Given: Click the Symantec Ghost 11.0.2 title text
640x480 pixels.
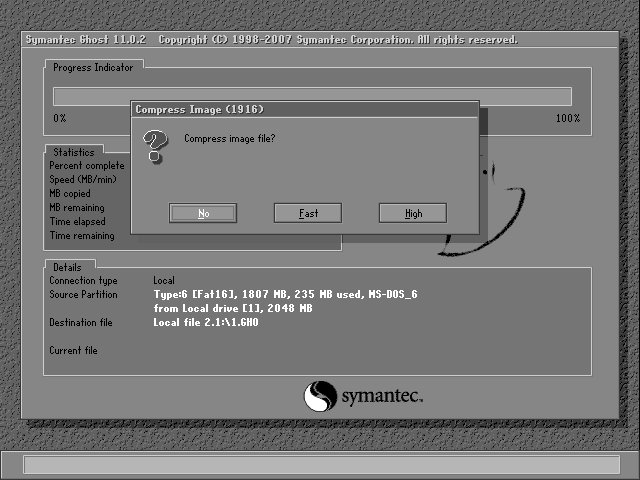Looking at the screenshot, I should 86,40.
